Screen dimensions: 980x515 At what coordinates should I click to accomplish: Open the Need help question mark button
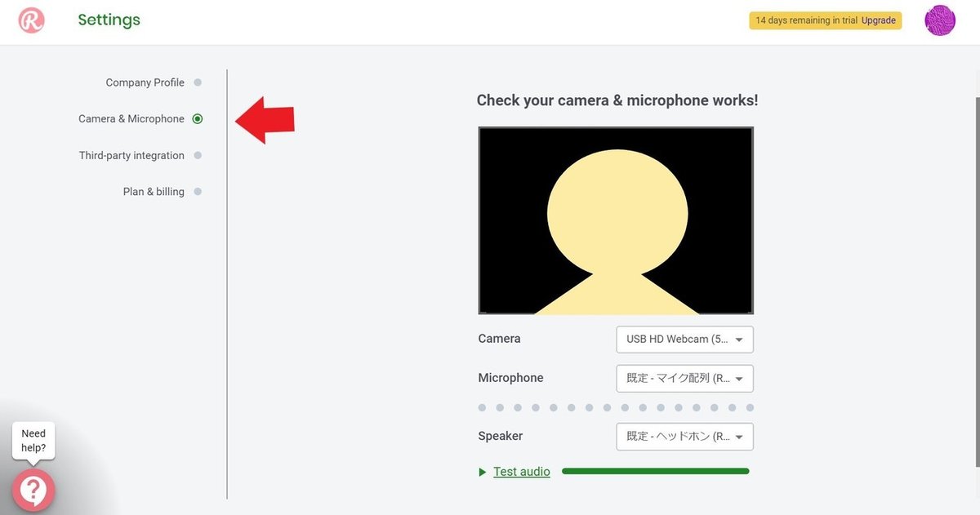tap(33, 490)
